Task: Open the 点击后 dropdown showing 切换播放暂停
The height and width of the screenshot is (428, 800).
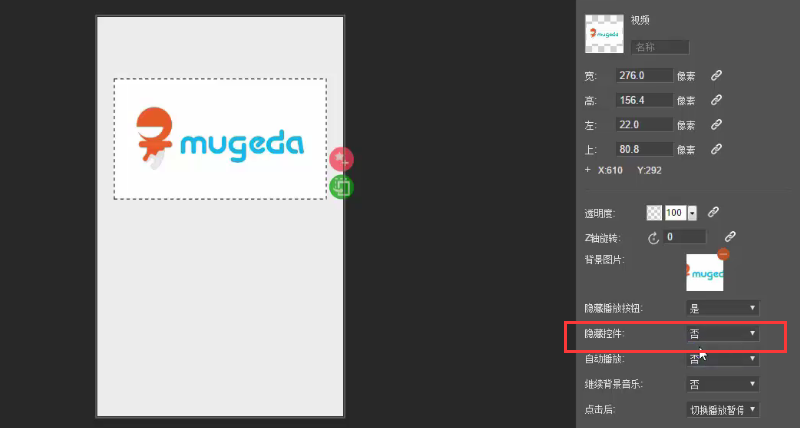Action: pyautogui.click(x=722, y=410)
